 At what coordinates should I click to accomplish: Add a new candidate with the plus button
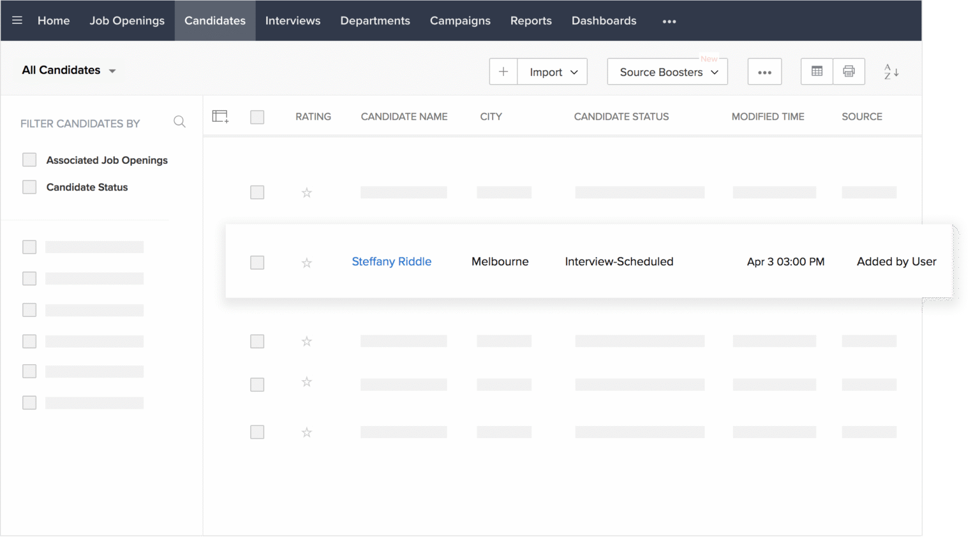click(503, 71)
